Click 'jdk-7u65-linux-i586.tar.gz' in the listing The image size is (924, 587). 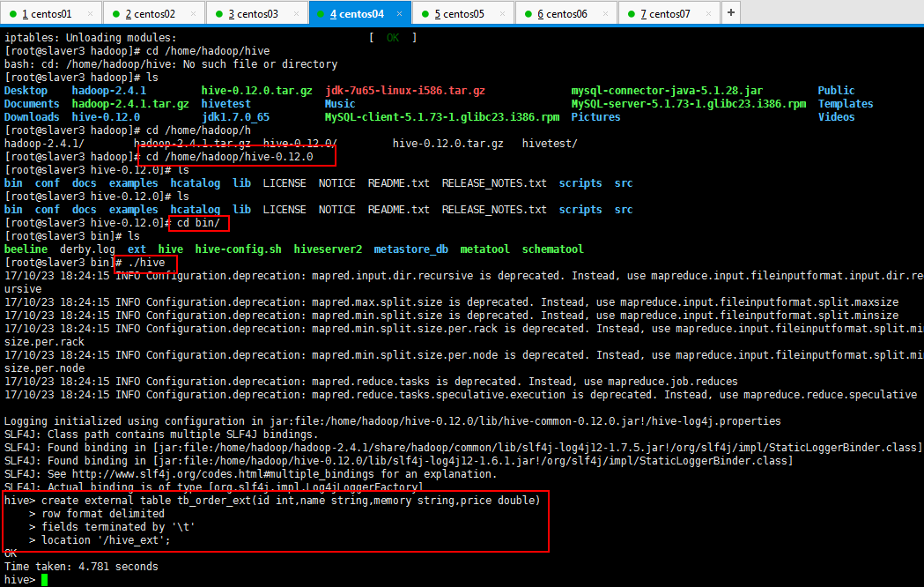tap(405, 91)
